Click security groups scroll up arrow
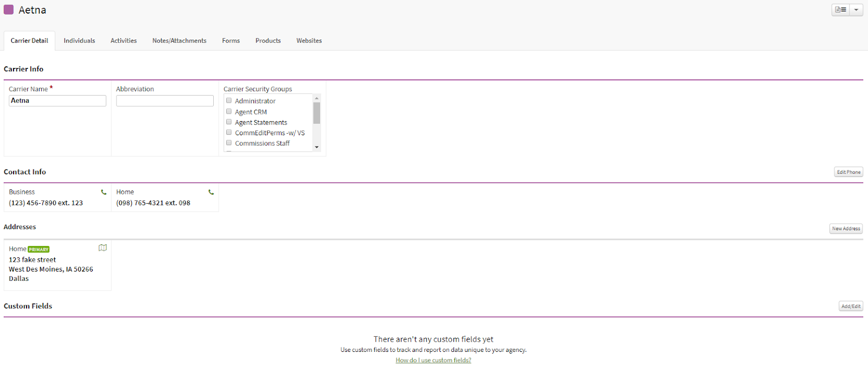The height and width of the screenshot is (366, 868). [x=317, y=98]
